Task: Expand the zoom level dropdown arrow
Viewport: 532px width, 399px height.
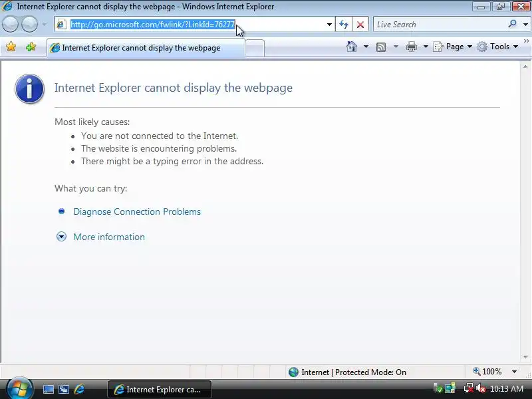Action: point(514,372)
